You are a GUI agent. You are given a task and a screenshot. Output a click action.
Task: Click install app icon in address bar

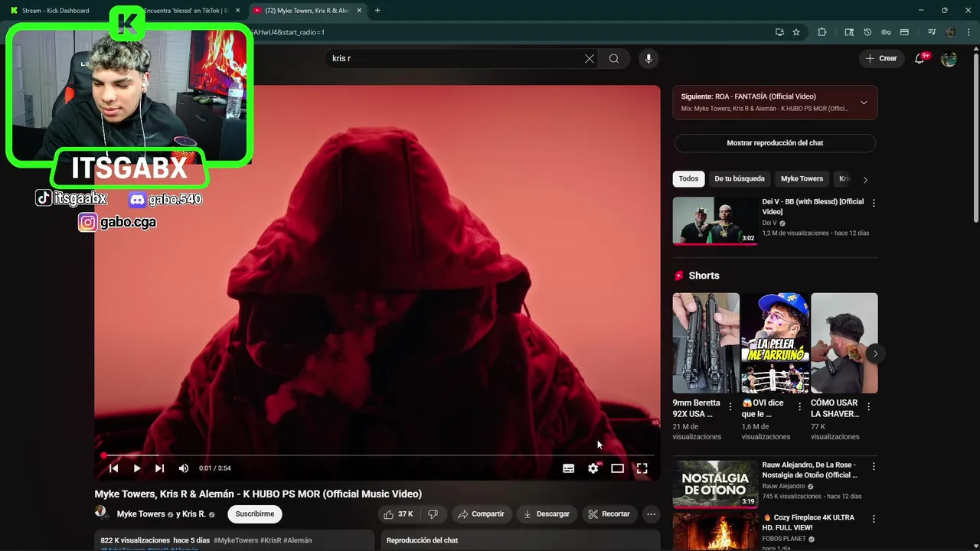tap(779, 32)
